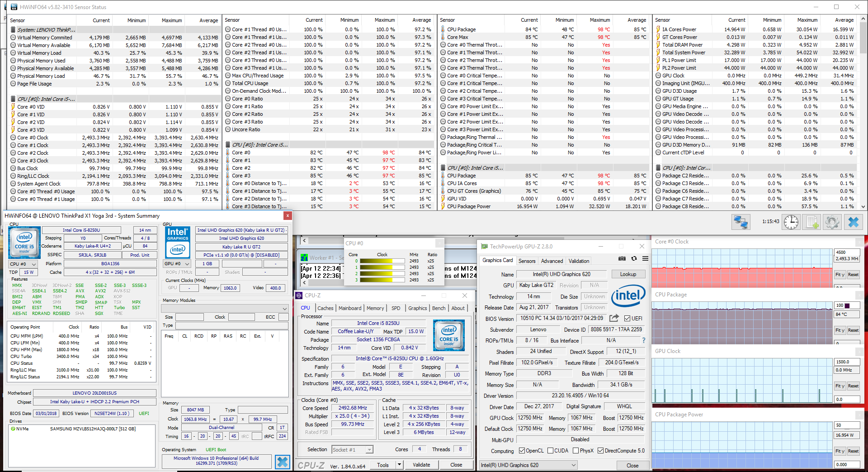Select the SAMSUNG MZVLB512HAJQ drive entry
The height and width of the screenshot is (472, 868).
(x=93, y=429)
